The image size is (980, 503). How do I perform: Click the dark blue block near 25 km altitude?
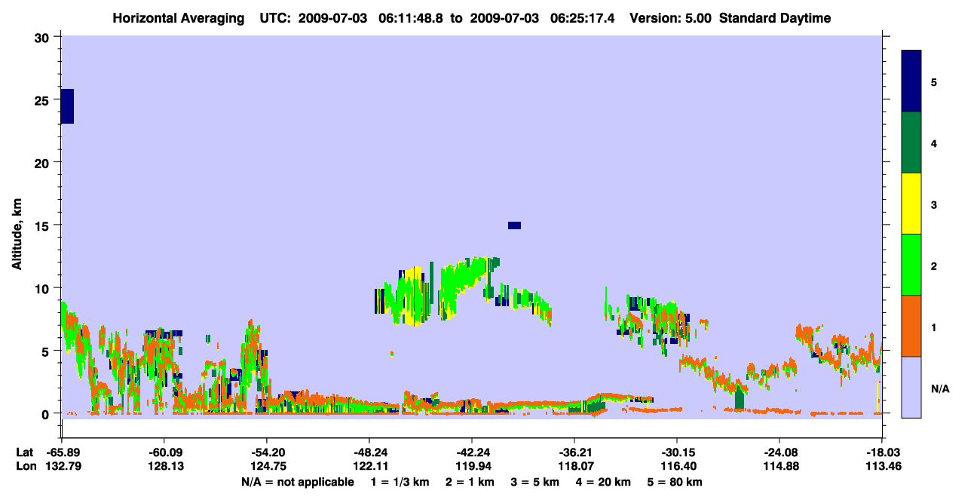coord(67,106)
